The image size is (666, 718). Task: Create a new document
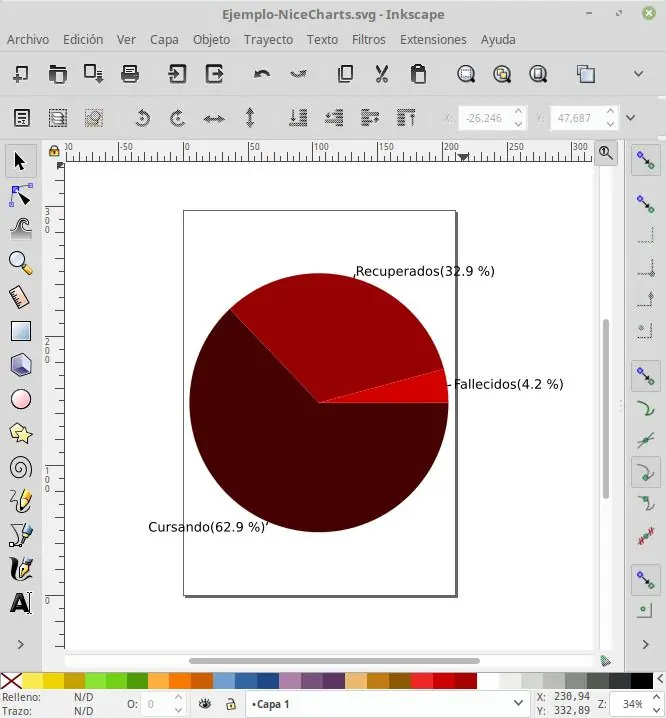pyautogui.click(x=21, y=74)
